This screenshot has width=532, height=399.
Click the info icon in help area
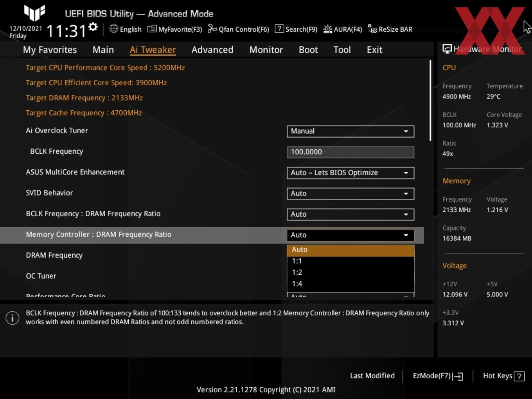[13, 318]
